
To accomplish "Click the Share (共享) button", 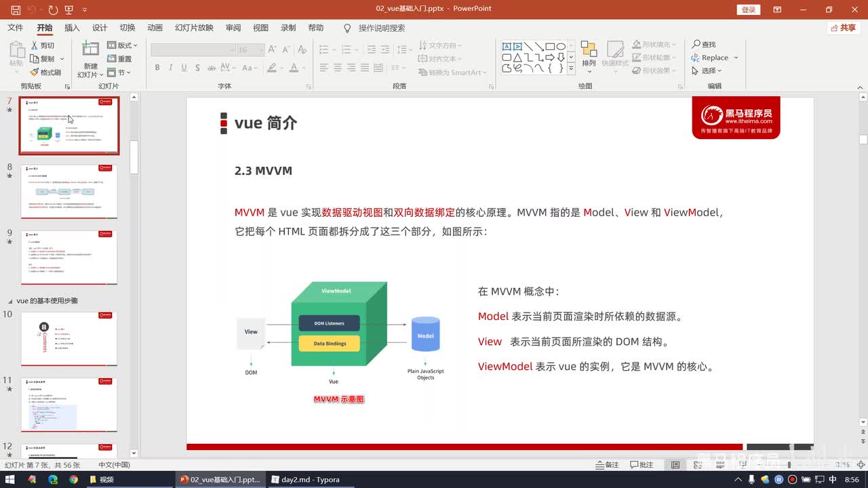I will coord(843,28).
